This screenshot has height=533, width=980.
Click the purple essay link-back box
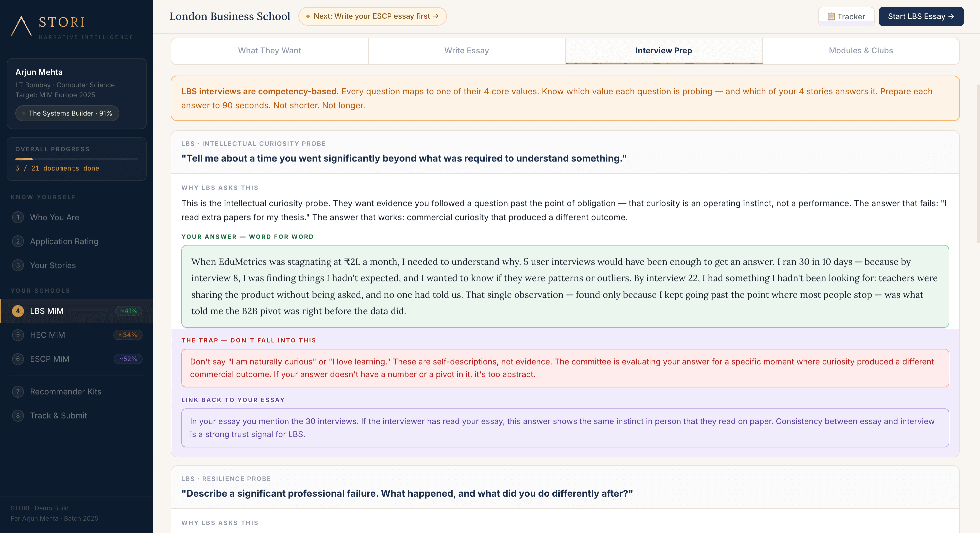[x=565, y=428]
